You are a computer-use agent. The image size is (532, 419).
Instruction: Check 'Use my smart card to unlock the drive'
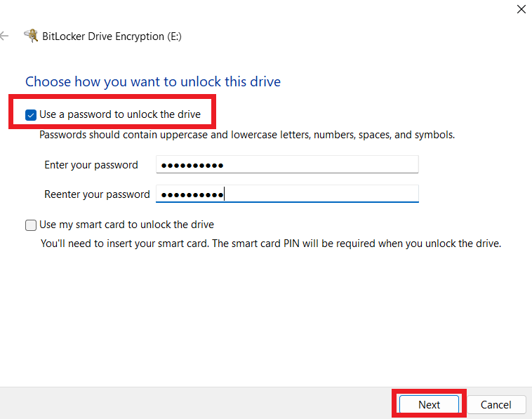tap(31, 225)
